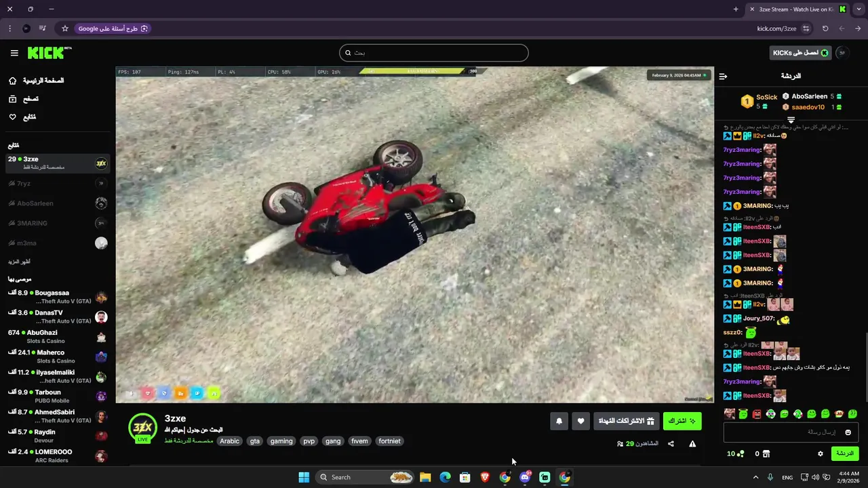Screen dimensions: 868x488
Task: Expand Show more under following list
Action: click(x=19, y=262)
